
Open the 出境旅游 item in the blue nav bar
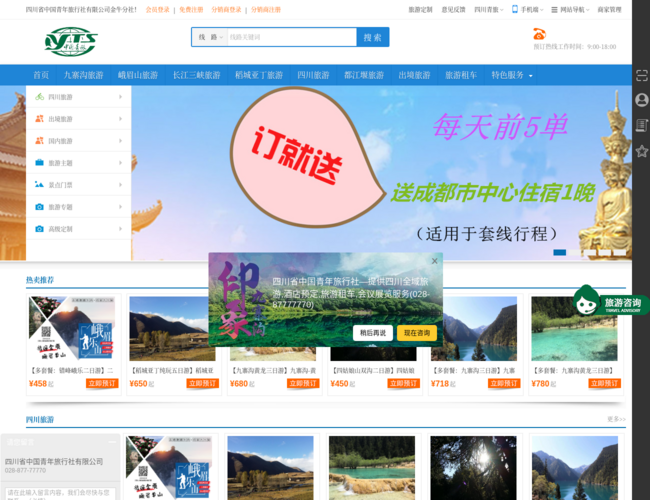pyautogui.click(x=415, y=75)
